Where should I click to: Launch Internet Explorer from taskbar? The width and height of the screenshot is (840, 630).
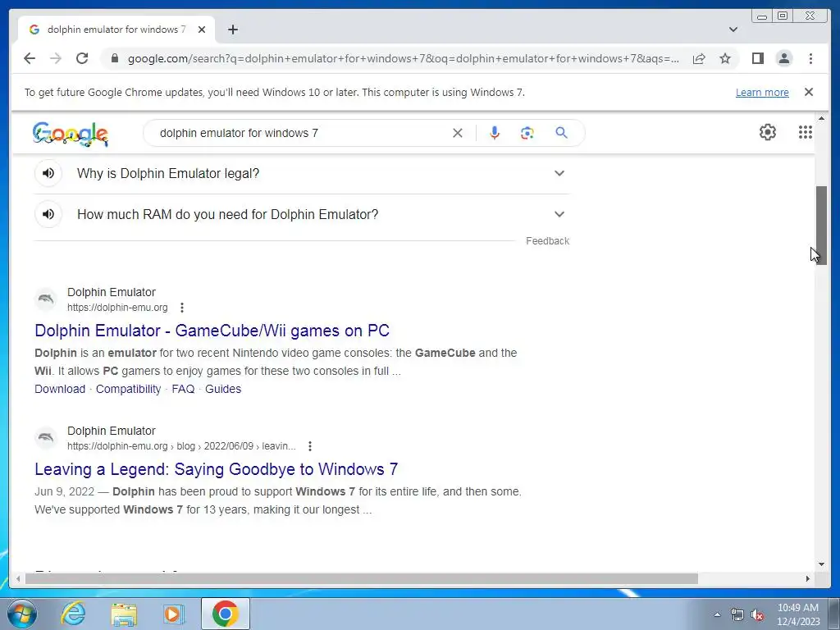pyautogui.click(x=73, y=614)
